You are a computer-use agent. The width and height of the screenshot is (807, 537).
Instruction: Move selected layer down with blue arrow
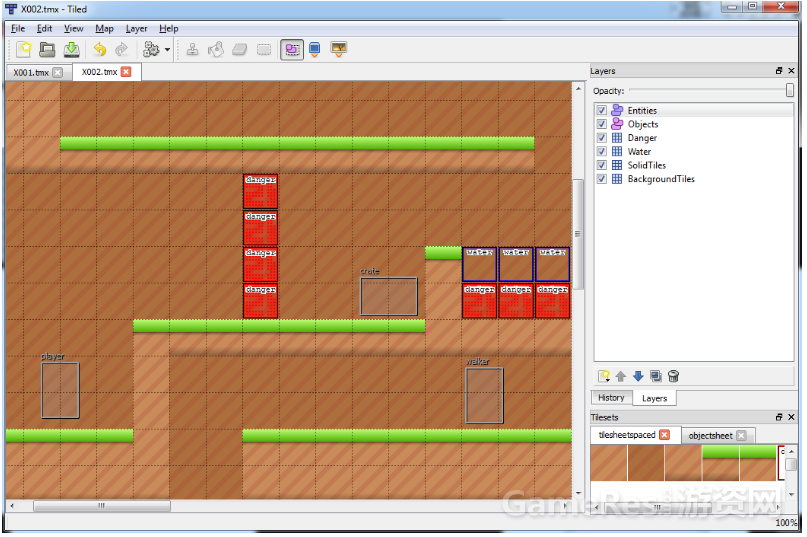click(x=638, y=376)
